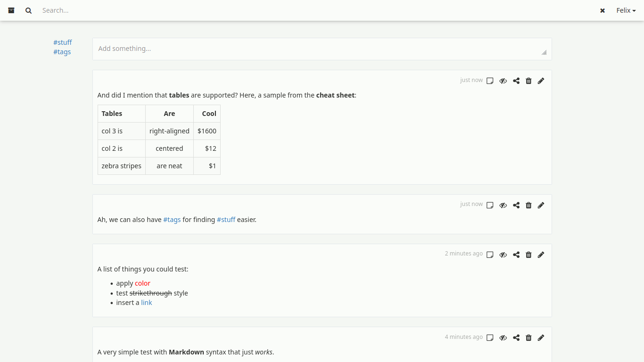Share the tables note

(x=516, y=81)
